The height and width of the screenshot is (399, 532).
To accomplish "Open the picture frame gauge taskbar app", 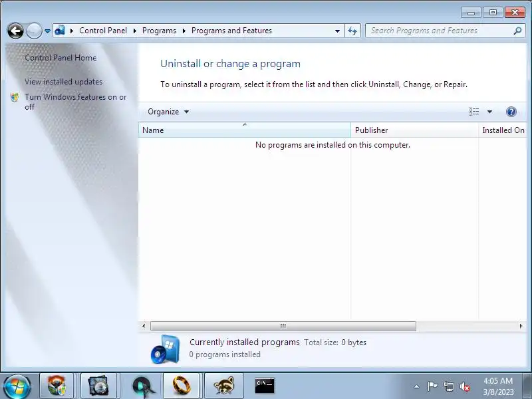I will (x=98, y=386).
